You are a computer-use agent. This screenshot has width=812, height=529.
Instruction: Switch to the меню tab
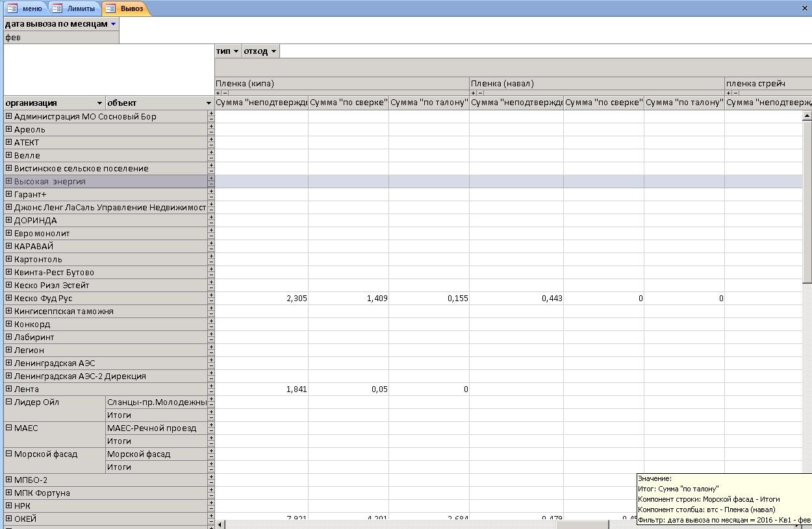[x=25, y=8]
